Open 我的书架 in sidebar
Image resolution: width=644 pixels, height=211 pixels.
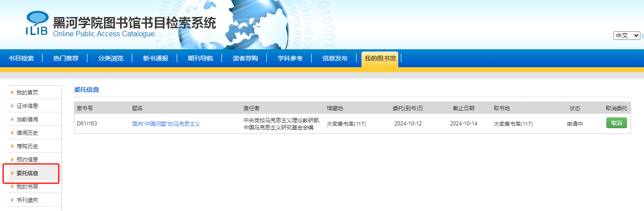click(27, 187)
